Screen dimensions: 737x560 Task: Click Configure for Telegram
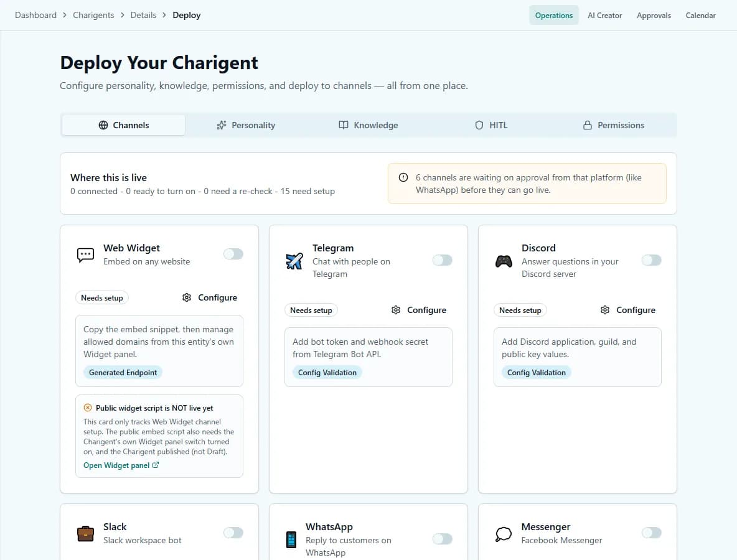[x=419, y=310]
